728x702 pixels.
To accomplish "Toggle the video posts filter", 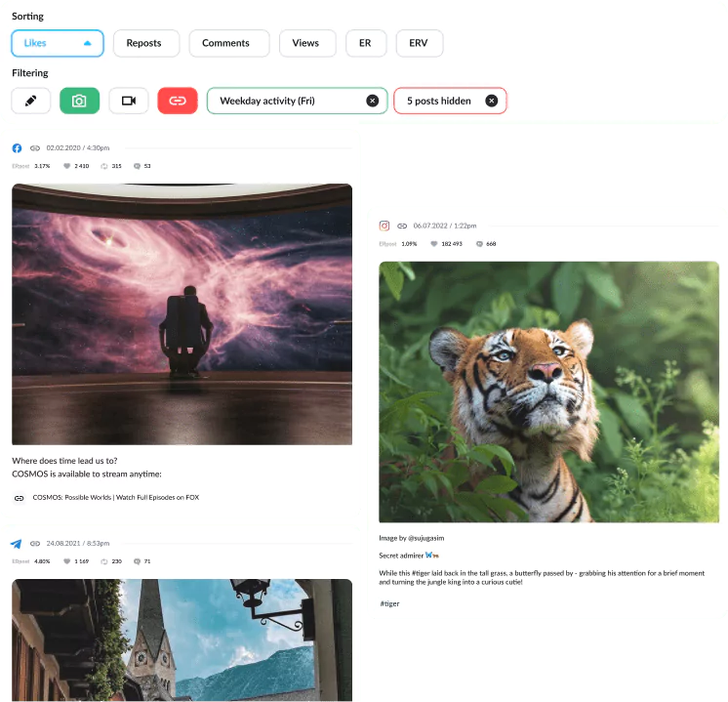I will pos(129,101).
